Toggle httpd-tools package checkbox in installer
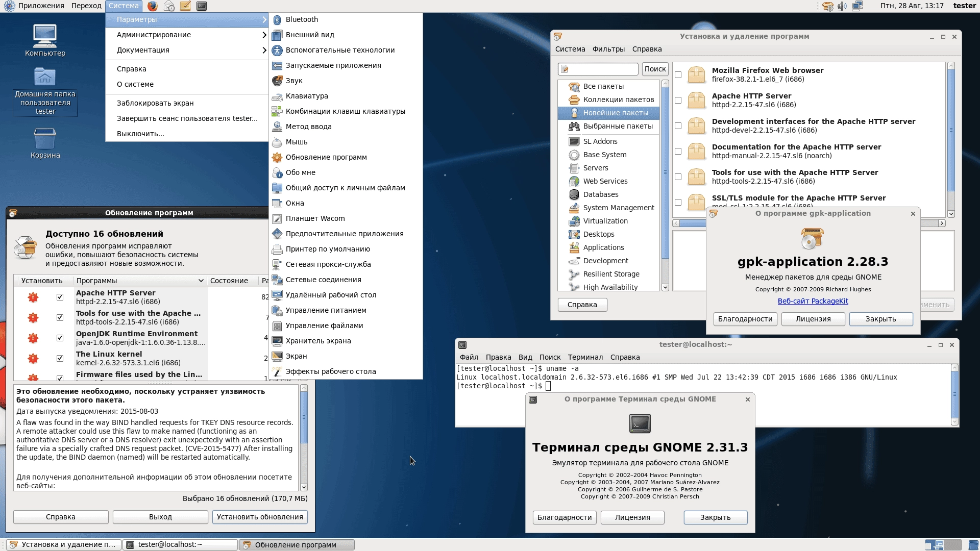980x551 pixels. (x=678, y=177)
